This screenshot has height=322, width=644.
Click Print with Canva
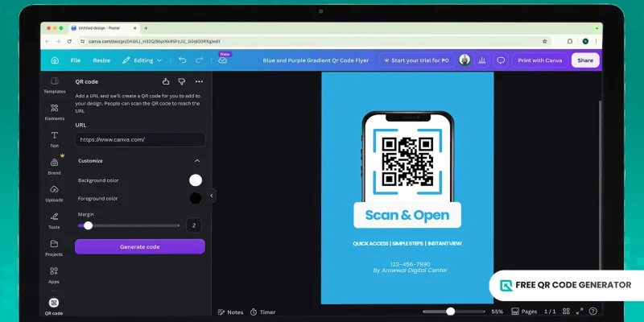pos(539,60)
